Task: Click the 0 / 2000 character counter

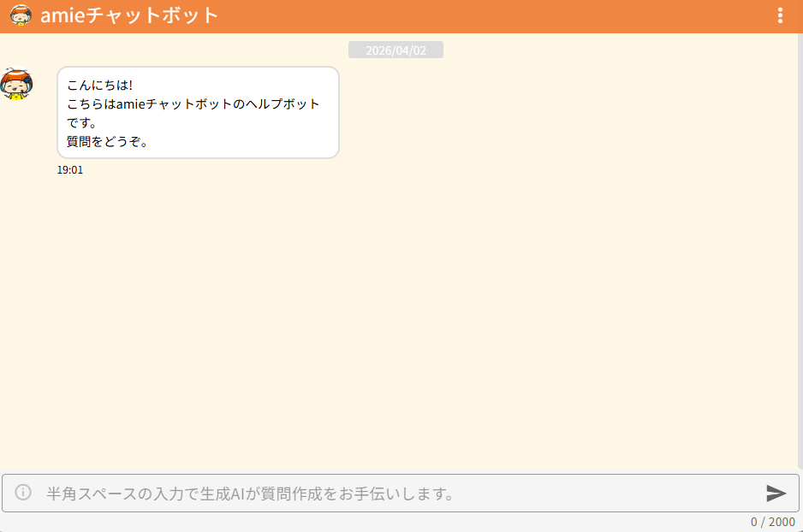Action: coord(772,522)
